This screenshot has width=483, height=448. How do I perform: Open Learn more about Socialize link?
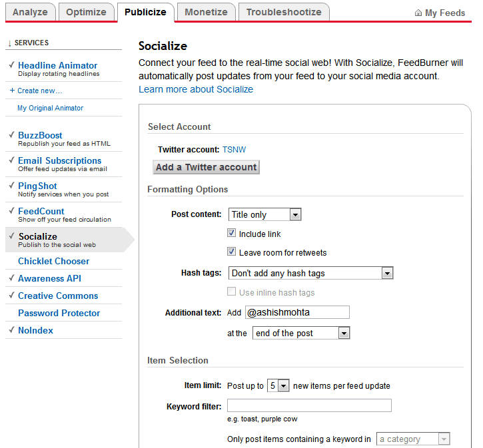196,89
